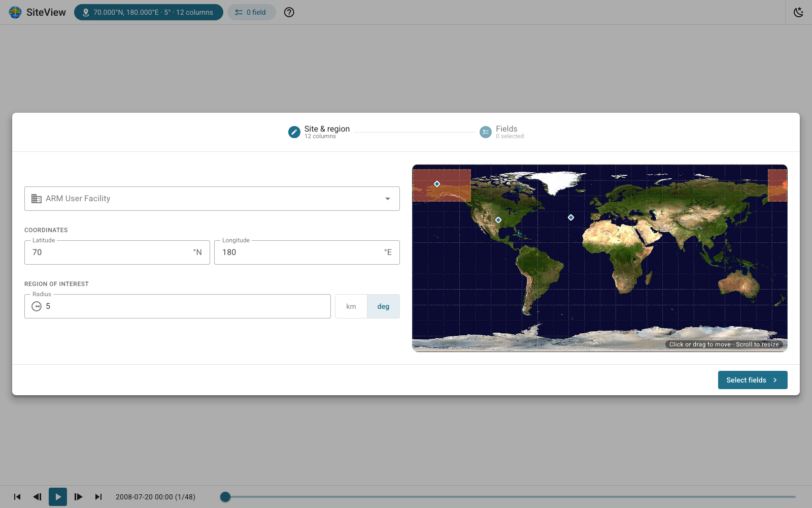
Task: Click the Fields step icon
Action: tap(486, 132)
